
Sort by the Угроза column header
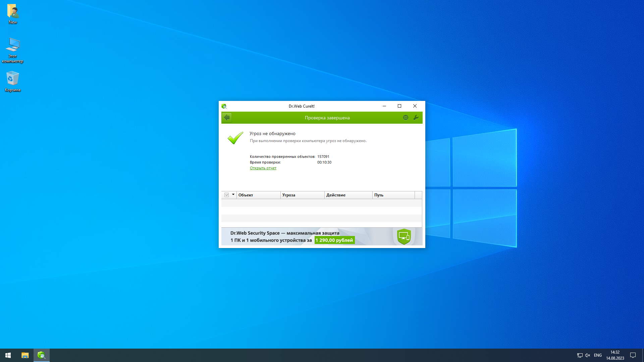tap(302, 195)
